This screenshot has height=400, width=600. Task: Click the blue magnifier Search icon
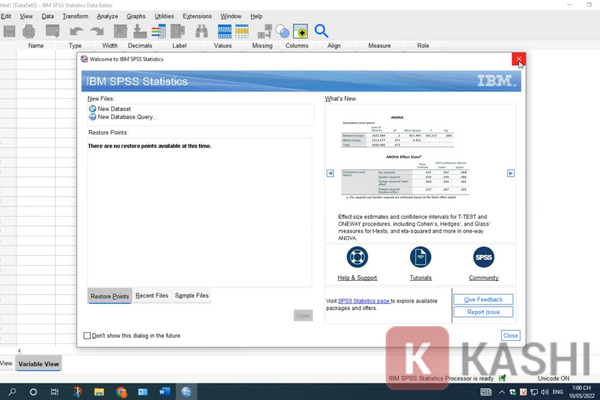click(321, 31)
